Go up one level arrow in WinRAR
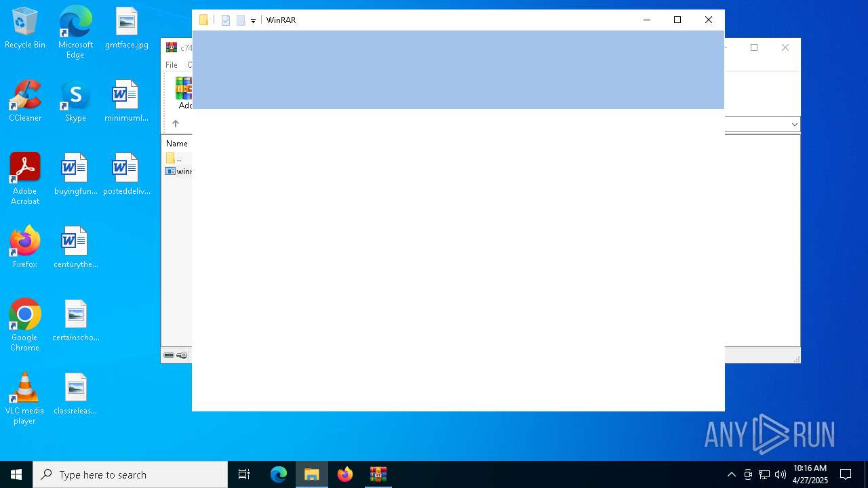The image size is (868, 488). (x=176, y=123)
